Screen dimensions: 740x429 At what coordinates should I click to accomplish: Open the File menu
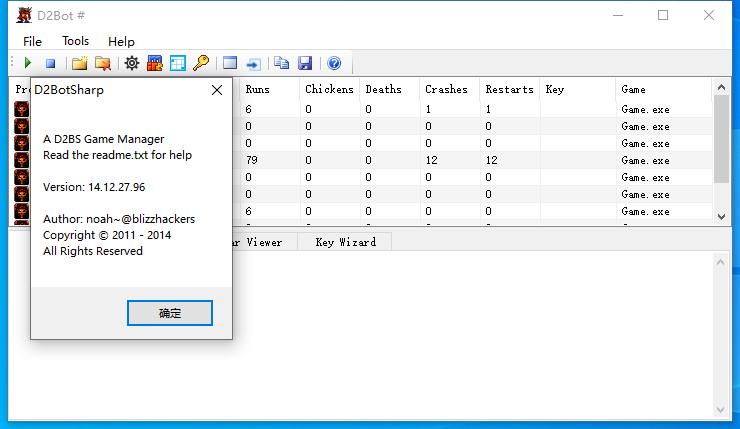tap(32, 41)
